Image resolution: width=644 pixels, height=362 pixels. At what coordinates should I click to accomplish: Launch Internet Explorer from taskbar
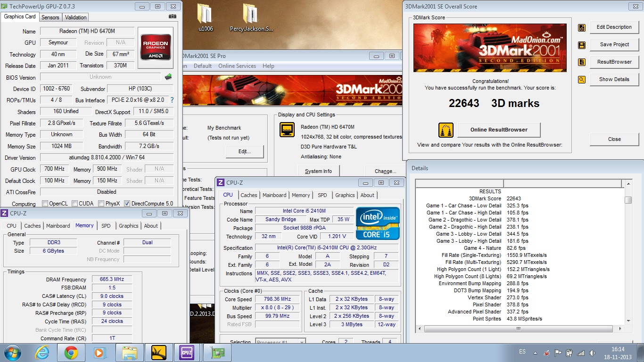click(43, 352)
